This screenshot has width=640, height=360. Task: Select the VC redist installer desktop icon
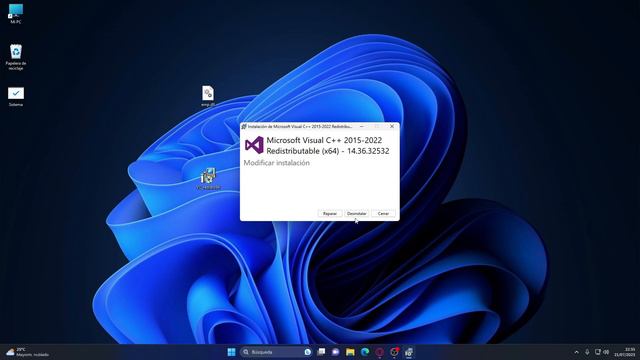click(208, 178)
